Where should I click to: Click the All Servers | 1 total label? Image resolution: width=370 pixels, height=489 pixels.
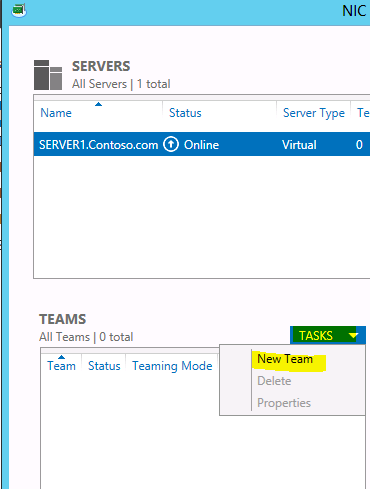pos(121,84)
